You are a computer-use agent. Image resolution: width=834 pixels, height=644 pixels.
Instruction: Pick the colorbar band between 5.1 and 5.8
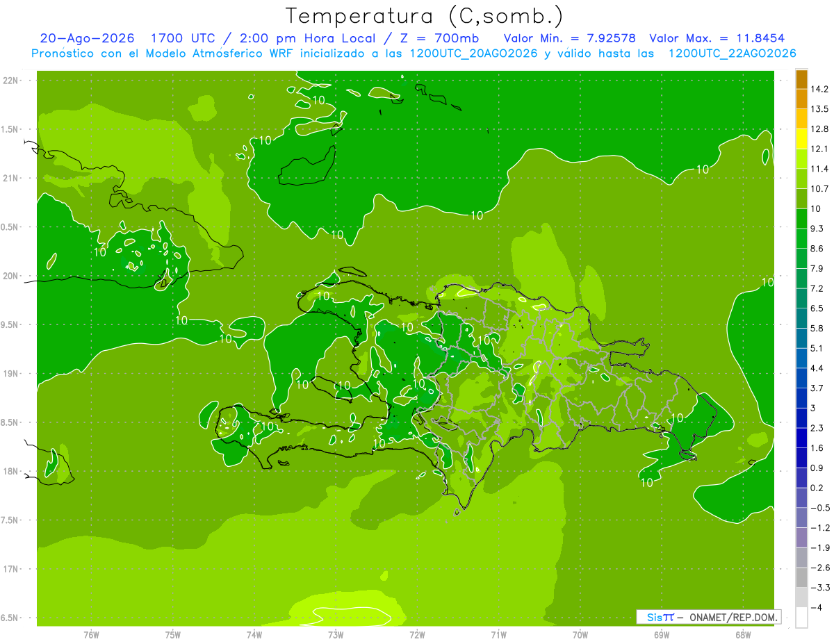click(x=801, y=338)
